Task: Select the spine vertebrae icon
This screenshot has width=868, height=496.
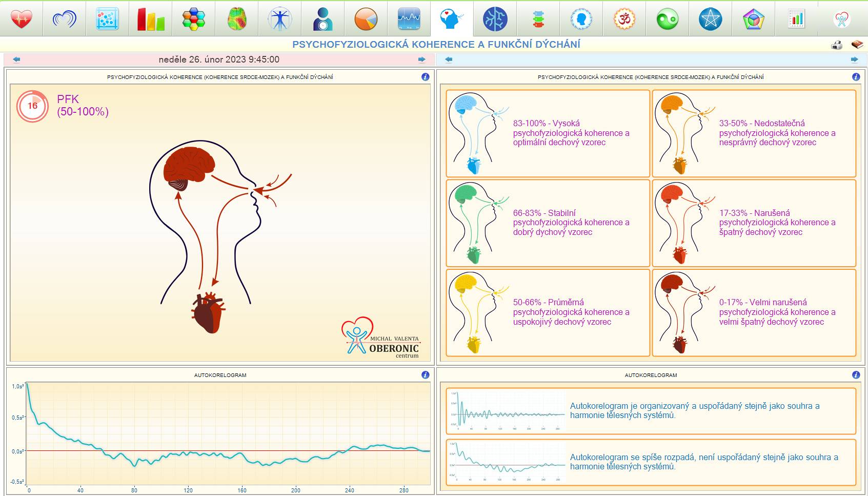Action: (x=538, y=19)
